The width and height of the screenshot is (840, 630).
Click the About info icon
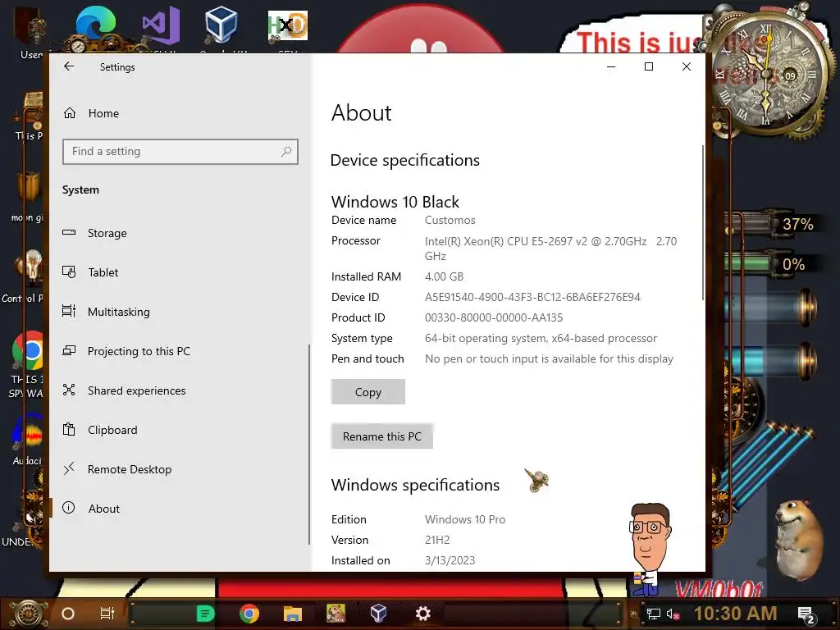69,508
